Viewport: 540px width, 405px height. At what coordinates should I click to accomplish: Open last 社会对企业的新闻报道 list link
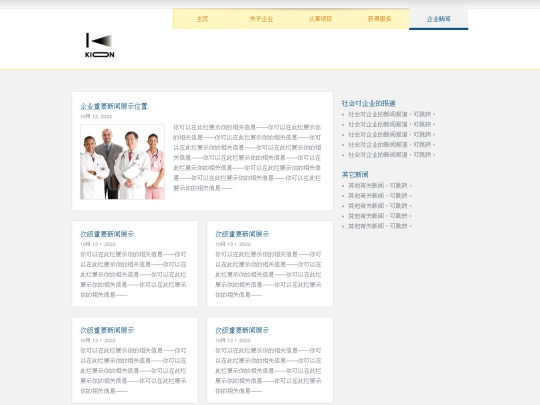coord(392,155)
